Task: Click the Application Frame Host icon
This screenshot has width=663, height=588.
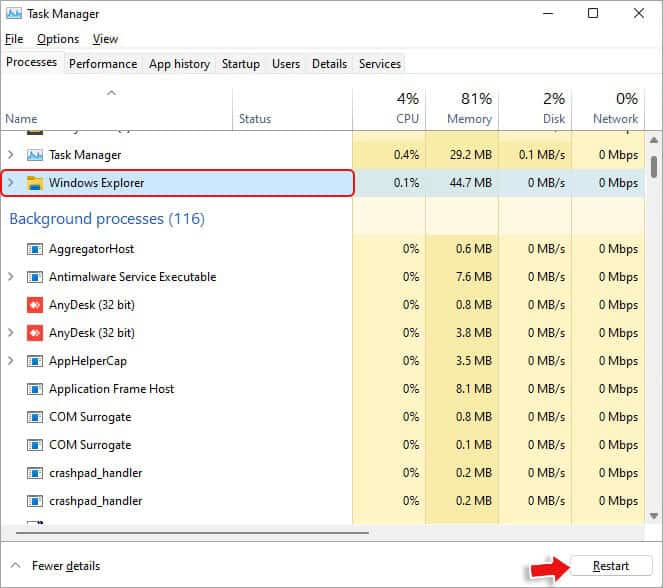Action: pos(35,389)
